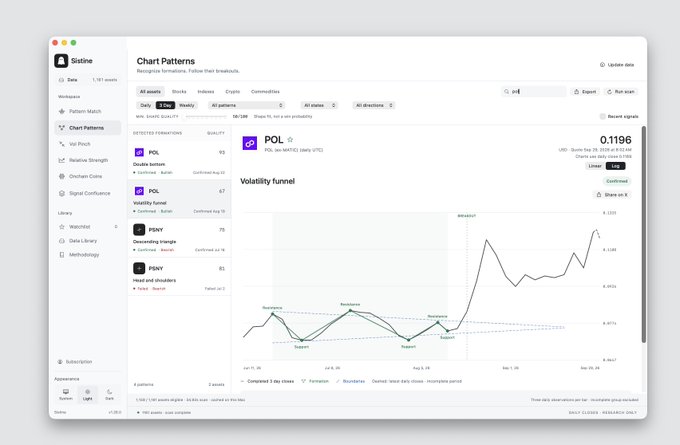Switch to the Stocks tab
Screen dimensions: 680x445
tap(179, 92)
